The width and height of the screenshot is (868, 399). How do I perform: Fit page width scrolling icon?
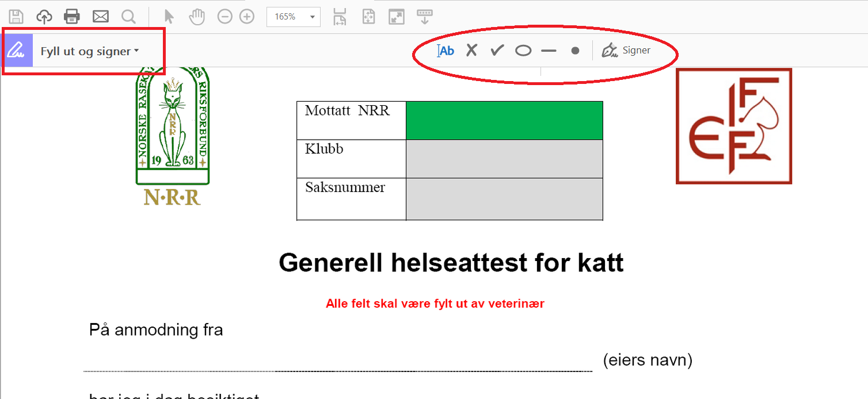tap(340, 17)
